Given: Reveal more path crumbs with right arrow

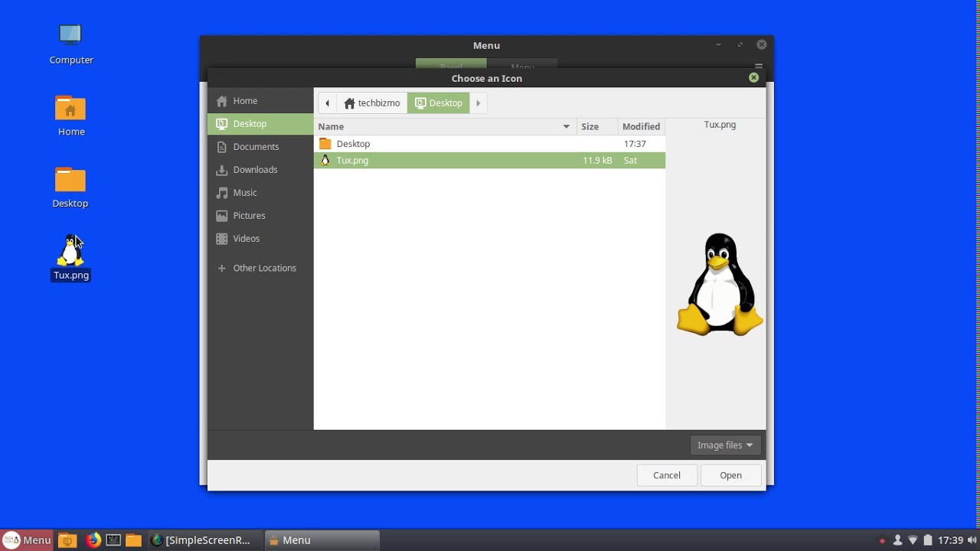Looking at the screenshot, I should click(478, 103).
